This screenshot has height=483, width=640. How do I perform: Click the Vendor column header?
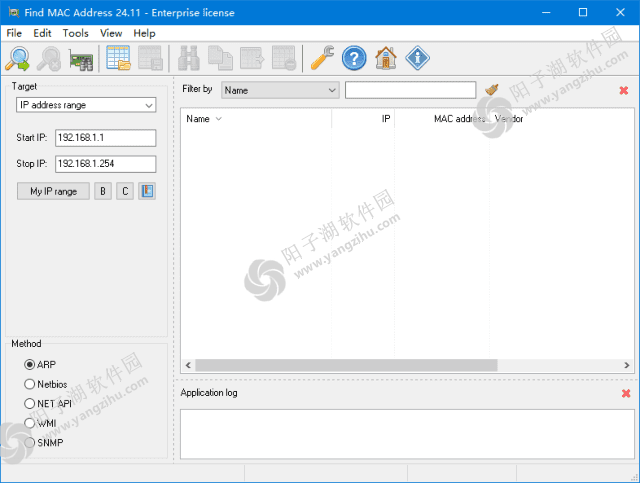point(561,119)
